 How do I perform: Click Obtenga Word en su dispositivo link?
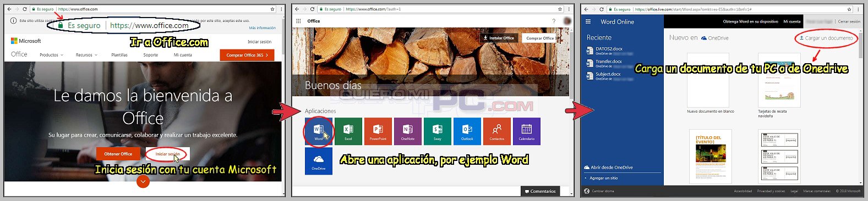point(750,21)
